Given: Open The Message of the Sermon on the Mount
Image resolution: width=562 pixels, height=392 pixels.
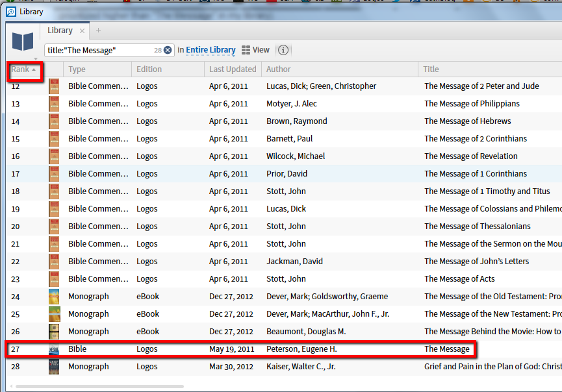Looking at the screenshot, I should pos(493,244).
